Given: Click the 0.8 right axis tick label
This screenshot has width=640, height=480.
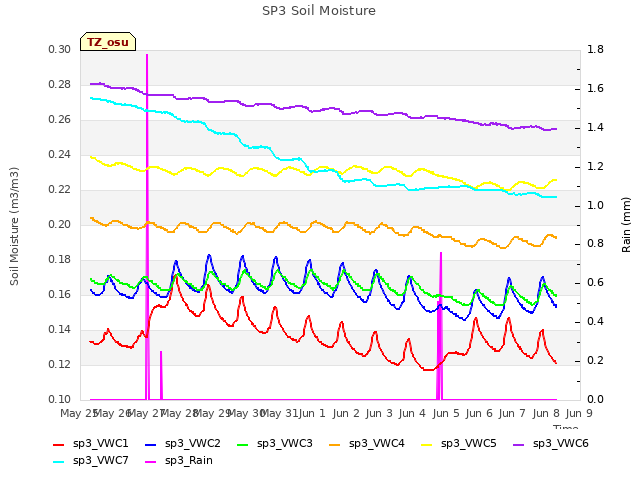Looking at the screenshot, I should point(595,244).
